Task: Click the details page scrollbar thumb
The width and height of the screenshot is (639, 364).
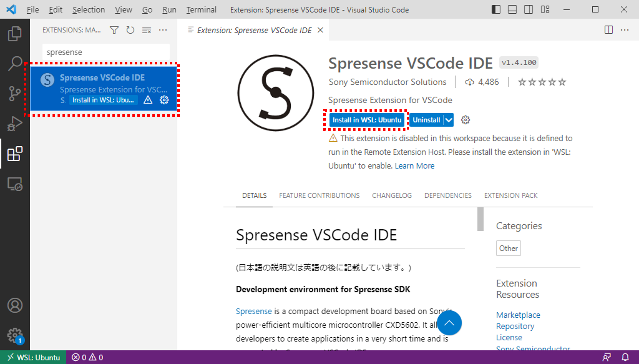Action: coord(480,219)
